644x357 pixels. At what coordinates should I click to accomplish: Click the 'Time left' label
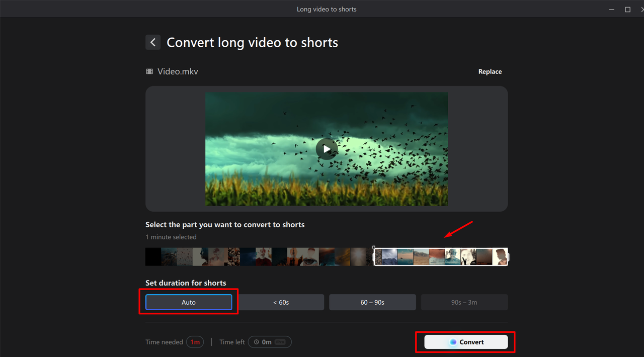pyautogui.click(x=232, y=342)
